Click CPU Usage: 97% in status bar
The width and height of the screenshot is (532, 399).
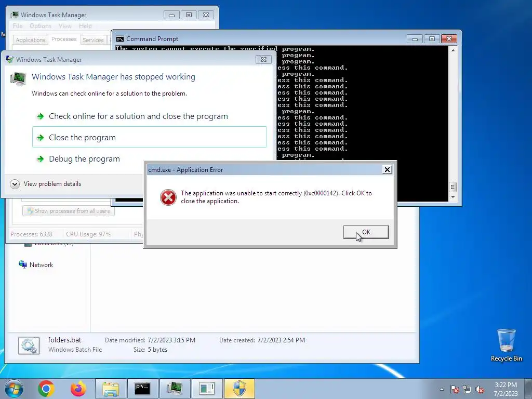[x=88, y=234]
